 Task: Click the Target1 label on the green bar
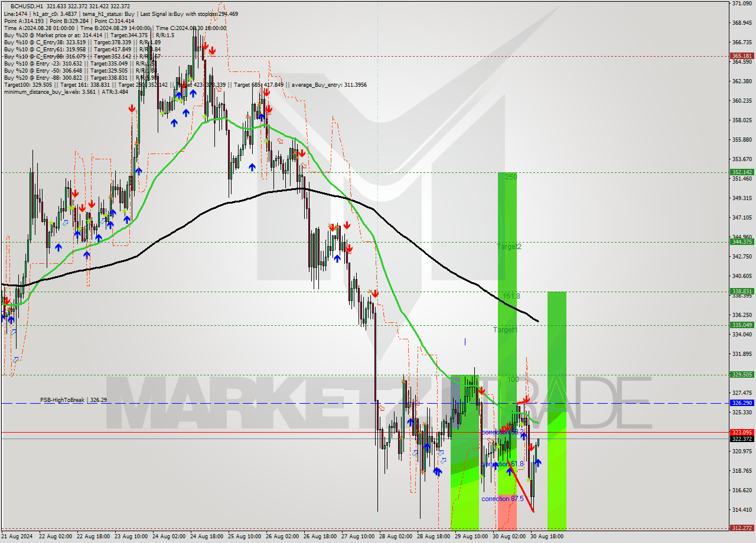pyautogui.click(x=506, y=330)
